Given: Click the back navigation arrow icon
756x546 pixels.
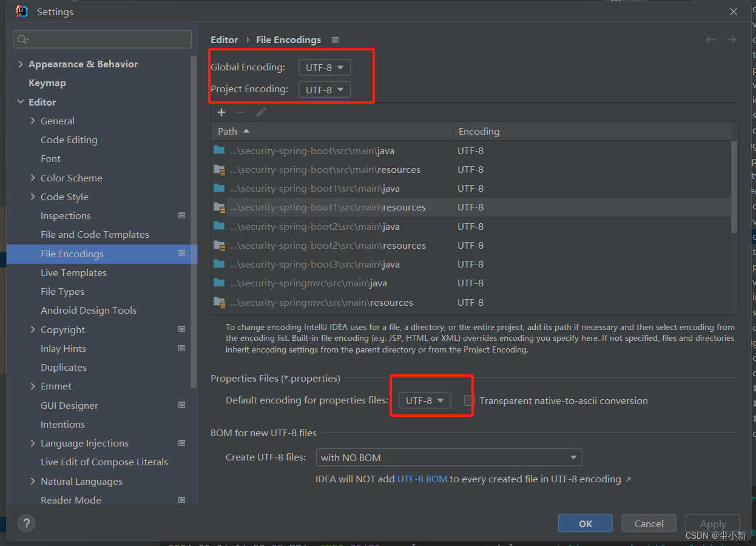Looking at the screenshot, I should (x=710, y=39).
